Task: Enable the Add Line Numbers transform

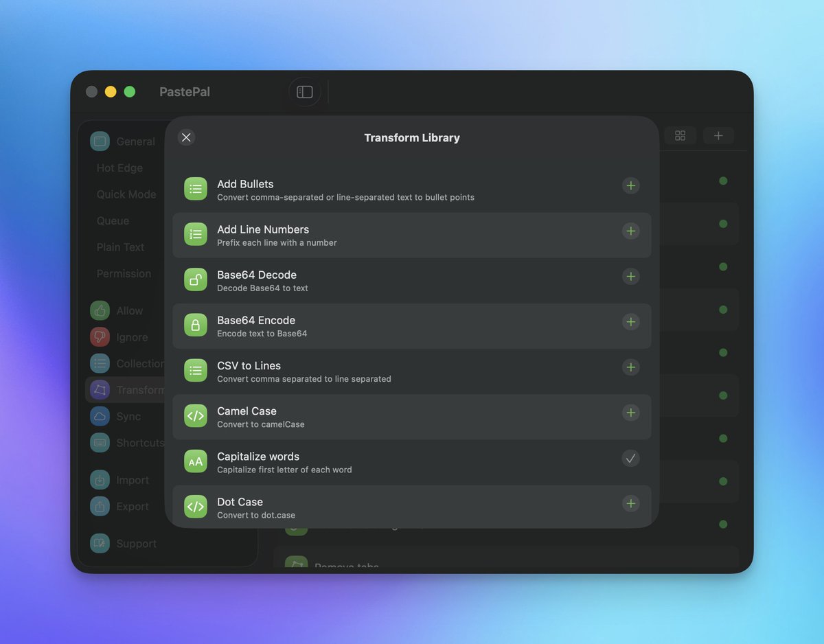Action: pos(630,231)
